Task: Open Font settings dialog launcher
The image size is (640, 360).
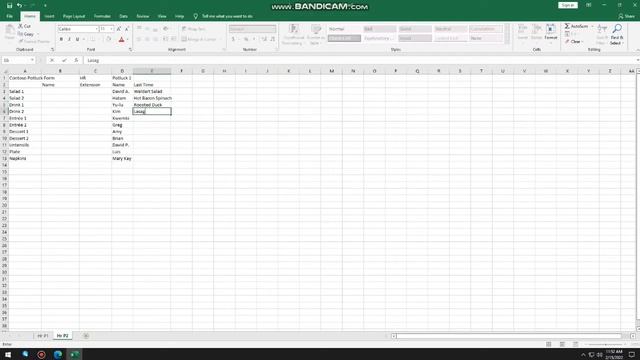Action: pyautogui.click(x=130, y=49)
